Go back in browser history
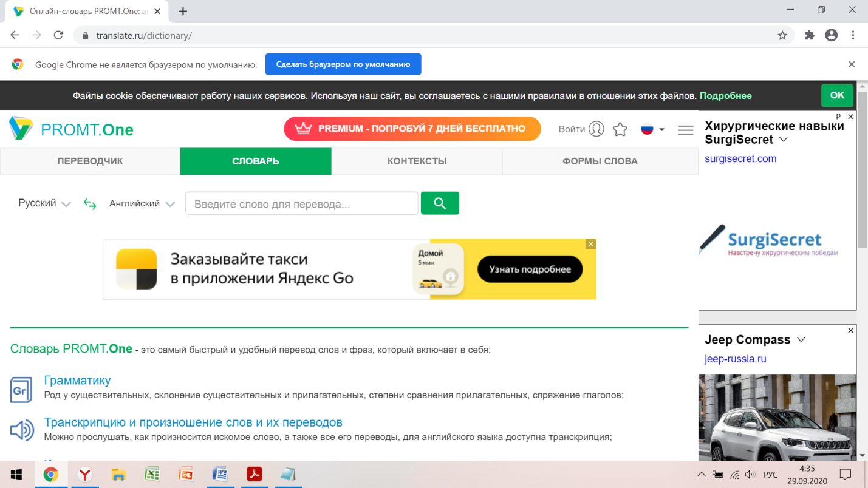 [15, 35]
